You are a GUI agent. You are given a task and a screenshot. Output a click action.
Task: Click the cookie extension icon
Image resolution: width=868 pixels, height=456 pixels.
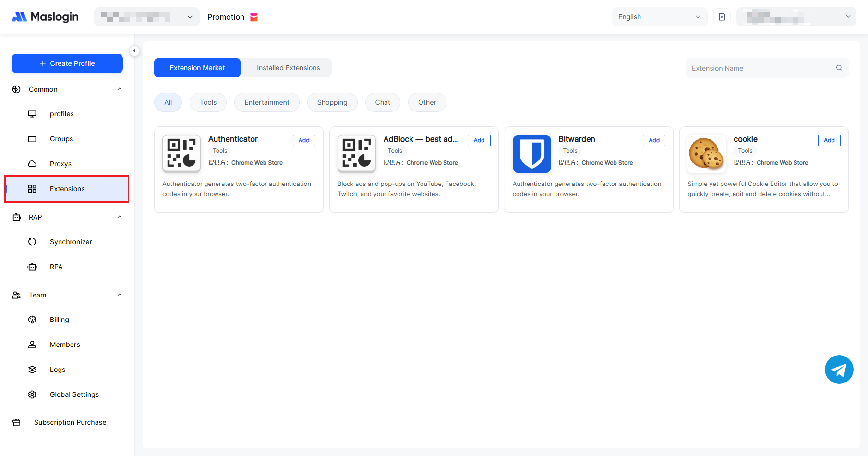706,154
